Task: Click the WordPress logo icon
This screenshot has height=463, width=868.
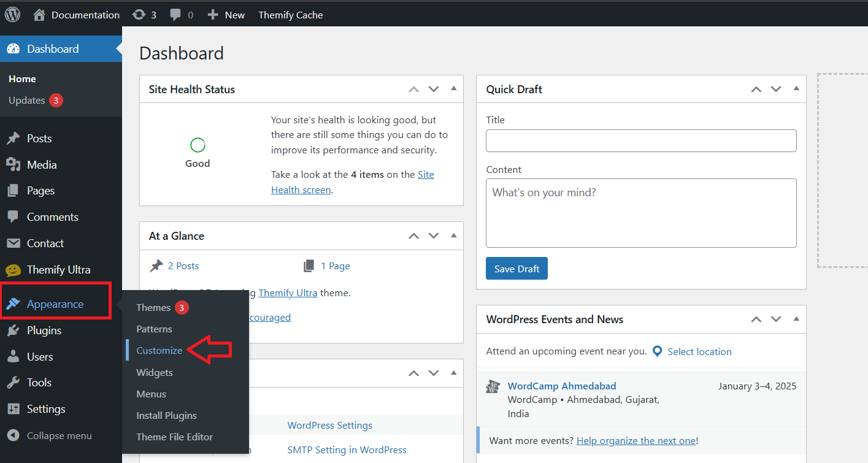Action: 12,15
